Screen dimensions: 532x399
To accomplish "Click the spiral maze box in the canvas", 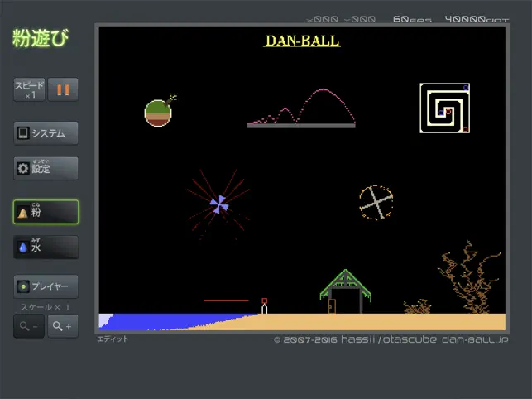I will [x=445, y=108].
